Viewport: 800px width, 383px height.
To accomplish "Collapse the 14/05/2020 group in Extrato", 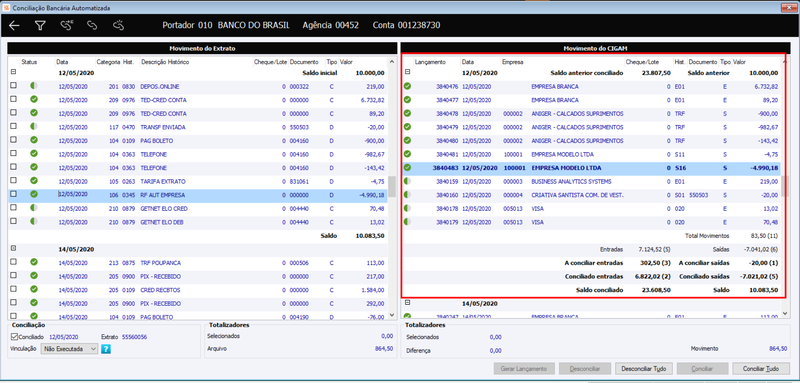I will [x=13, y=248].
